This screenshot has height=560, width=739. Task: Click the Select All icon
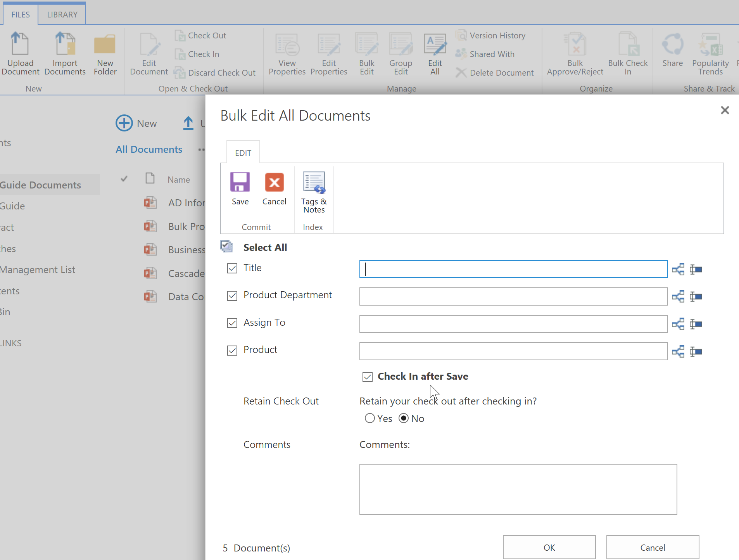point(226,247)
